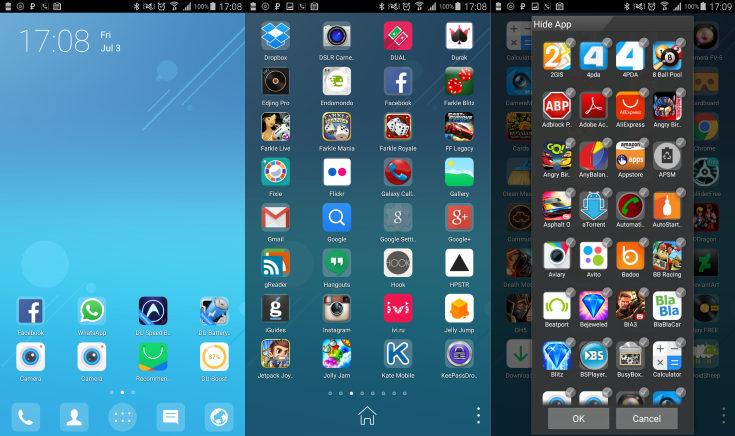Tap the phone dialer dock icon
The width and height of the screenshot is (735, 436).
click(x=26, y=417)
